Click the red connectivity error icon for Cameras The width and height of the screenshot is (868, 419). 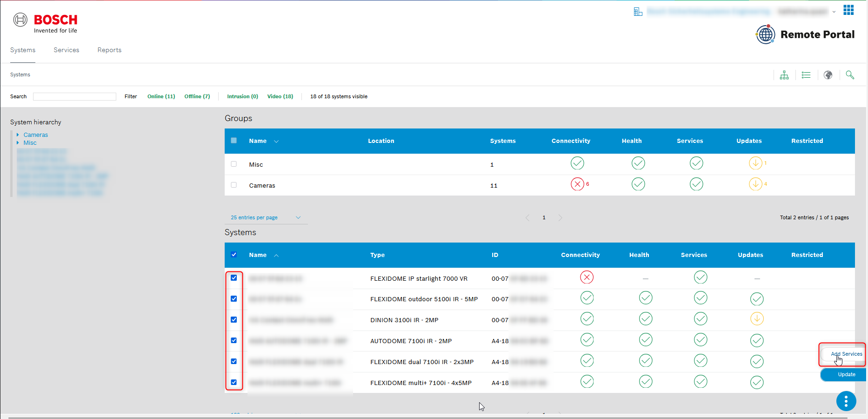coord(577,184)
